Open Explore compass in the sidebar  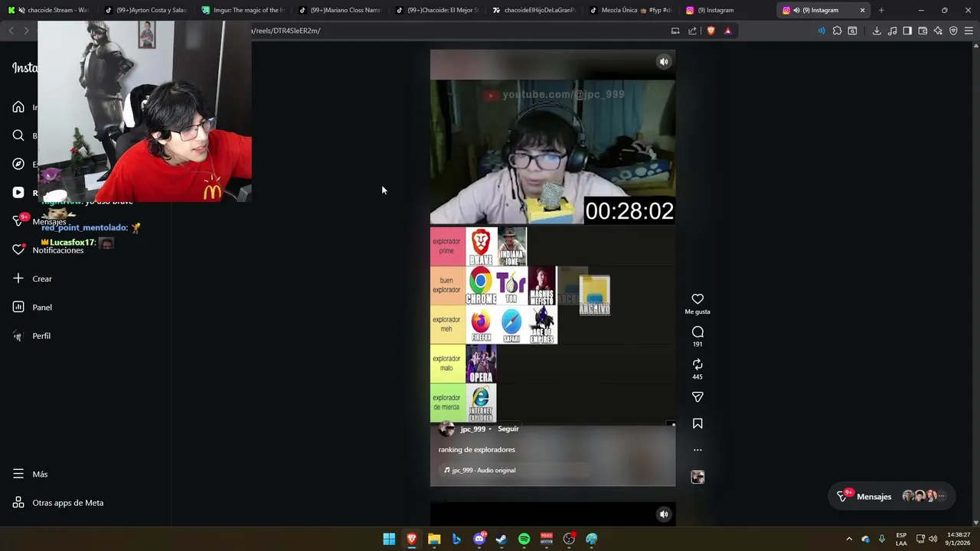coord(18,164)
